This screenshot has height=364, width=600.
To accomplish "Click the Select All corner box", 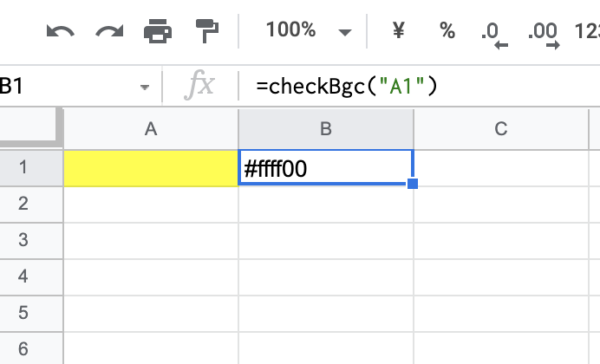I will (31, 127).
